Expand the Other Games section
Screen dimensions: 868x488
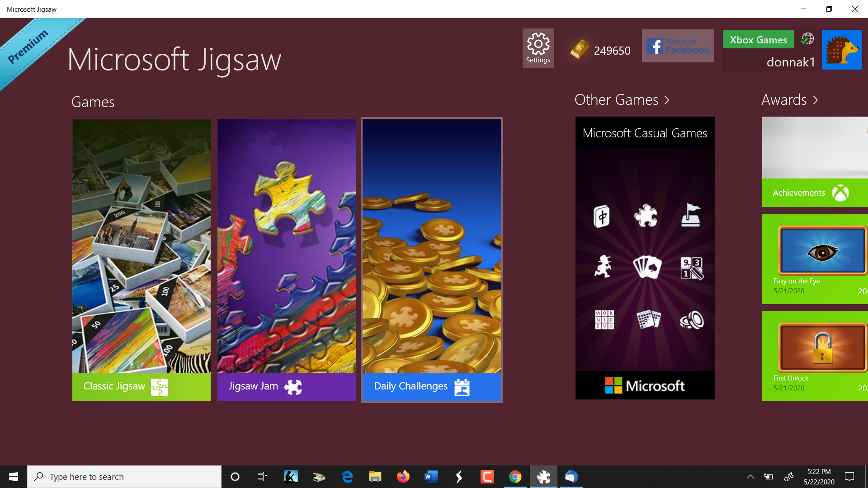622,100
